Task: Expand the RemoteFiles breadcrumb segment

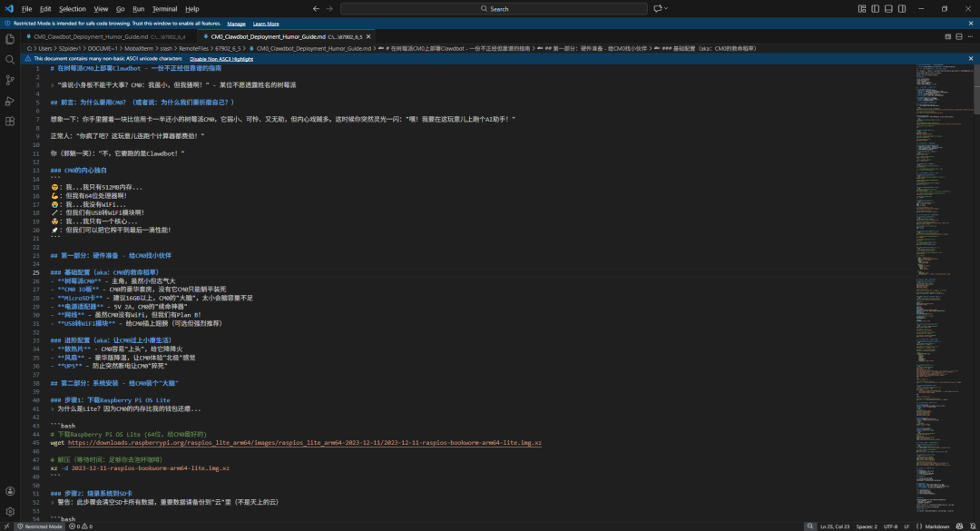Action: click(x=194, y=48)
